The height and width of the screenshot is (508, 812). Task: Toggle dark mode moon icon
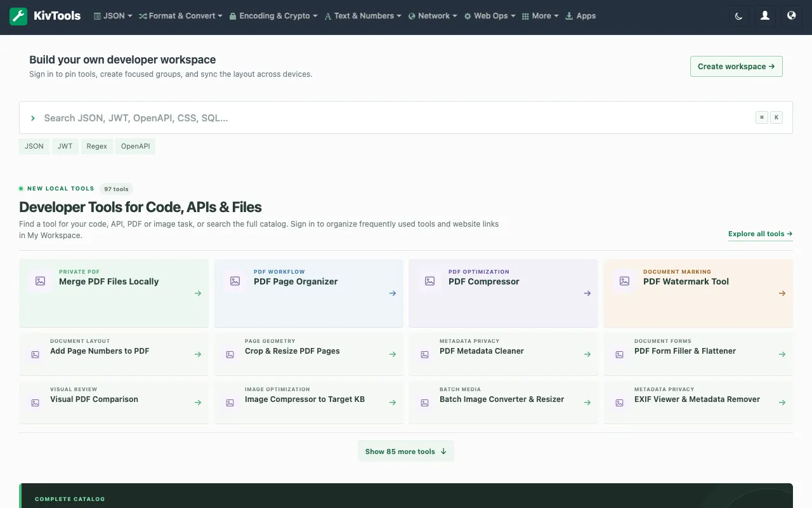(x=738, y=16)
